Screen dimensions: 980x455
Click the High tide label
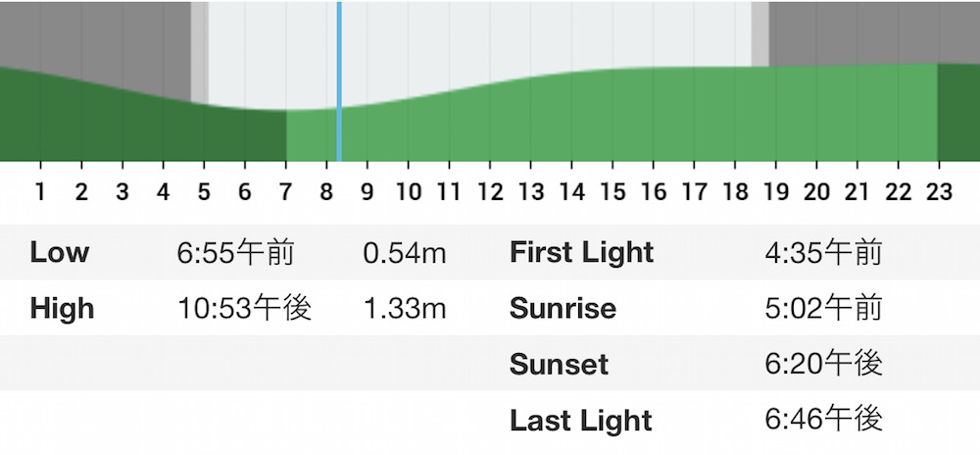pyautogui.click(x=63, y=309)
